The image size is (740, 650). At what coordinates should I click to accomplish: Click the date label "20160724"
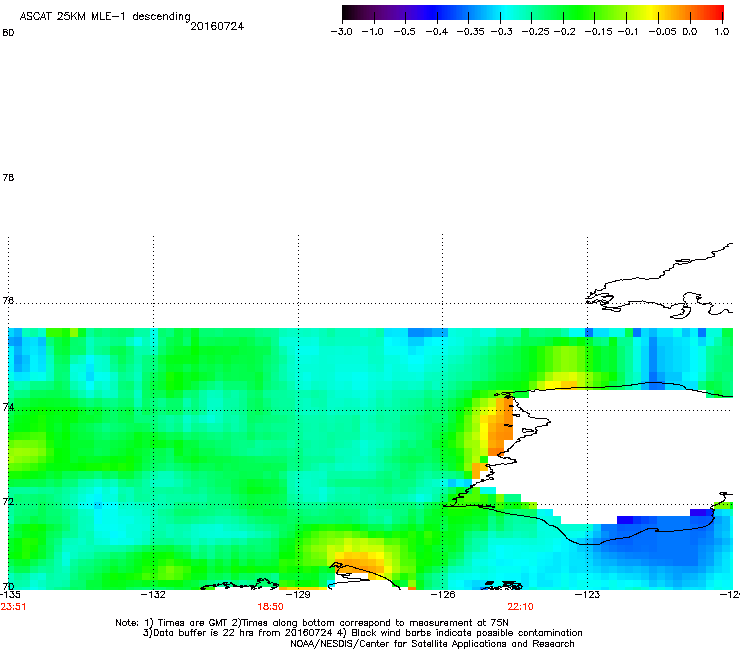point(217,26)
